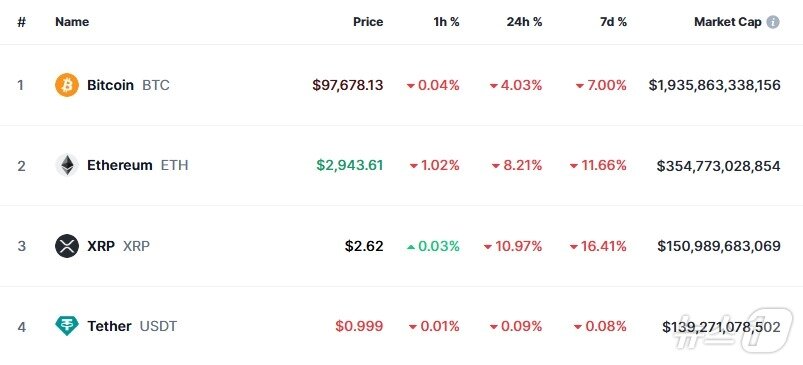The image size is (803, 365).
Task: Open the Tether name link
Action: [x=109, y=326]
